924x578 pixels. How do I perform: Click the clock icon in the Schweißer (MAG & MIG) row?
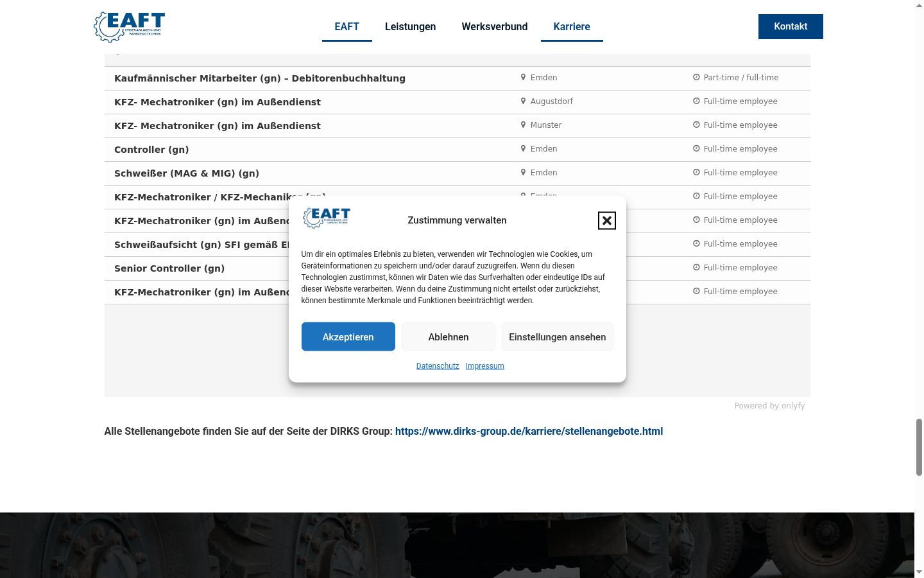coord(696,172)
